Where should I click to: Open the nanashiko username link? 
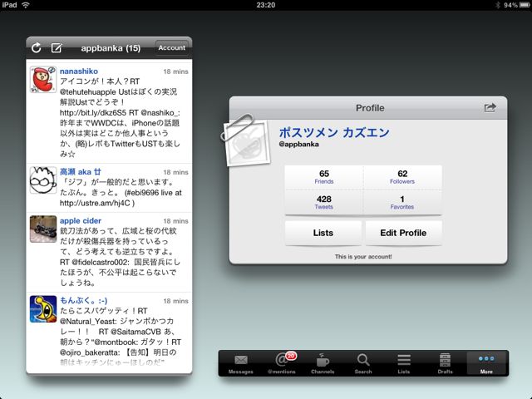[79, 71]
